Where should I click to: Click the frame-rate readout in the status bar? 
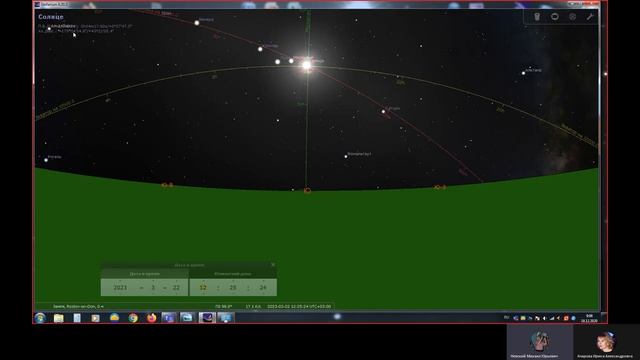(x=253, y=306)
